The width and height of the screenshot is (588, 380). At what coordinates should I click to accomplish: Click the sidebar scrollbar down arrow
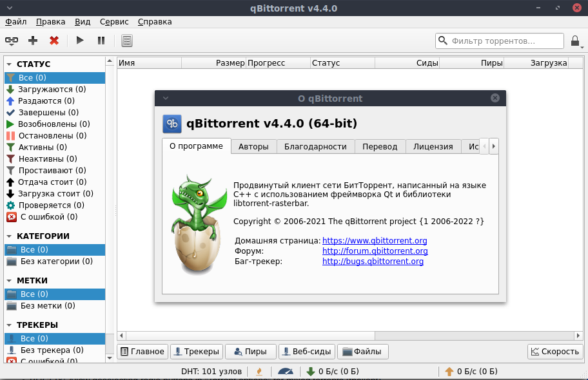(110, 358)
